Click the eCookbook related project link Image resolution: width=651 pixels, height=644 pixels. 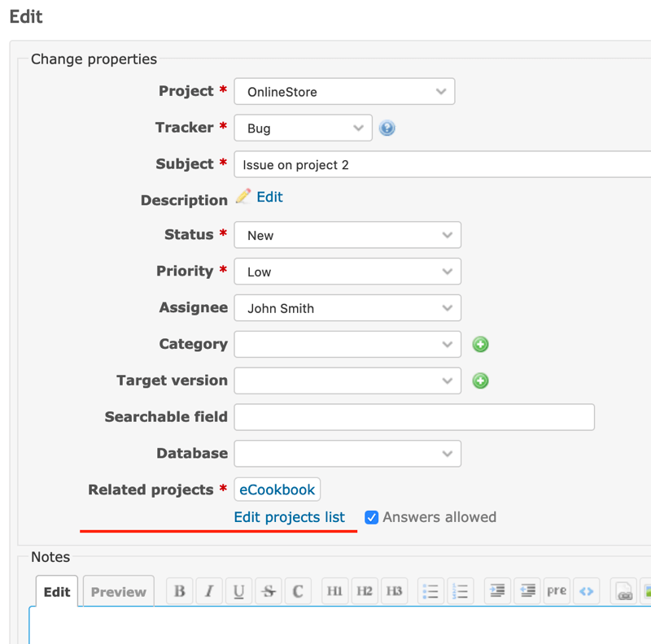pos(277,490)
